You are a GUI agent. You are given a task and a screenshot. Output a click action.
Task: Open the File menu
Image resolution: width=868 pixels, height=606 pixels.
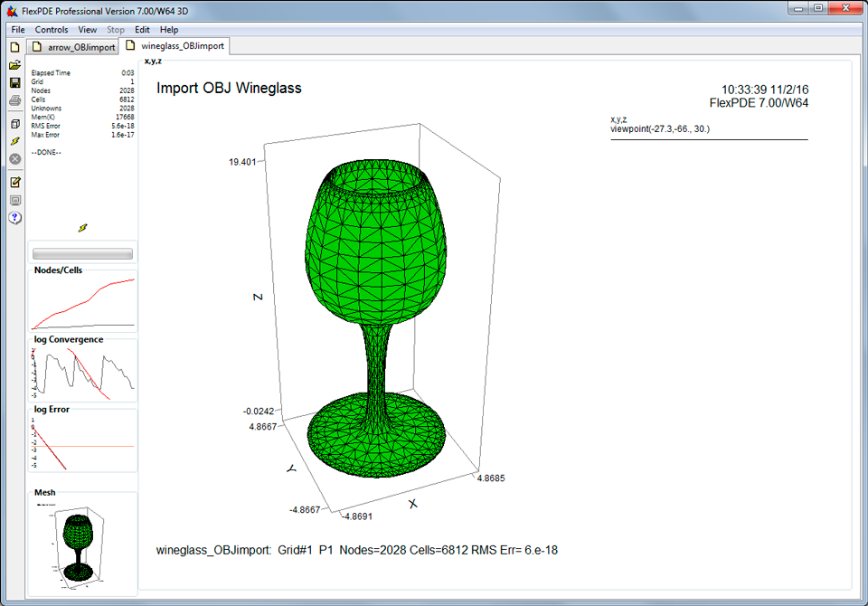[x=18, y=29]
